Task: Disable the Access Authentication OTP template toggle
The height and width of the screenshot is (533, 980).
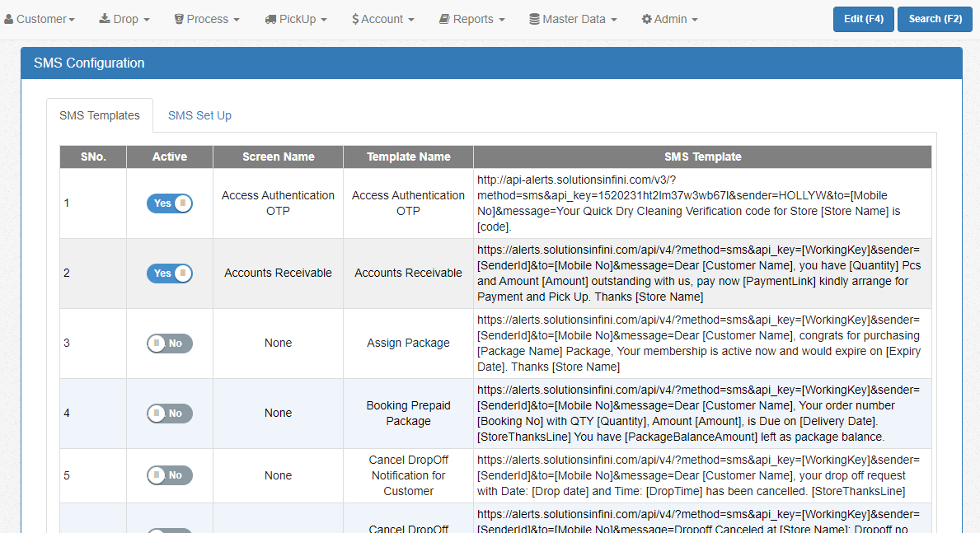Action: [169, 203]
